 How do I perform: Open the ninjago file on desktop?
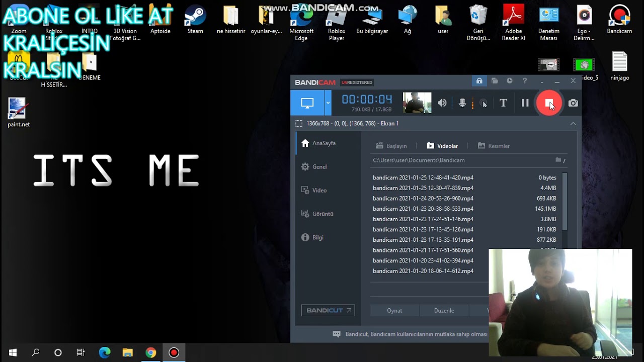point(620,66)
